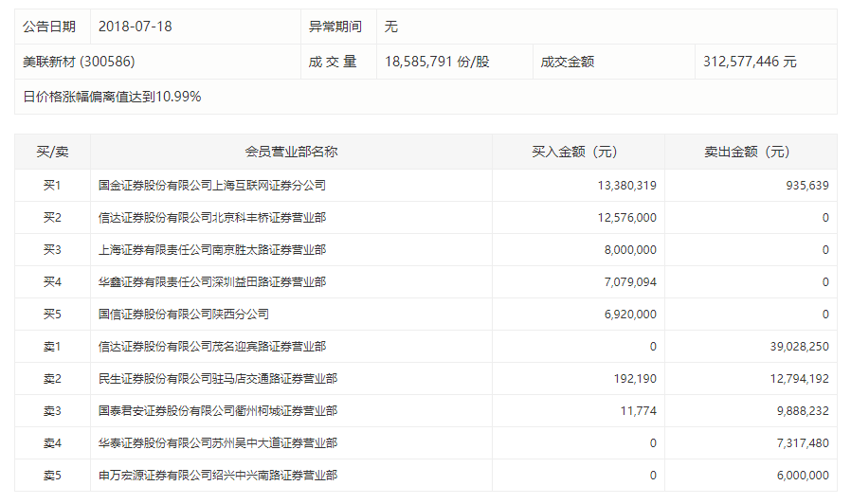The width and height of the screenshot is (851, 504).
Task: Click the volume value 18,585,791 份/股
Action: tap(437, 62)
